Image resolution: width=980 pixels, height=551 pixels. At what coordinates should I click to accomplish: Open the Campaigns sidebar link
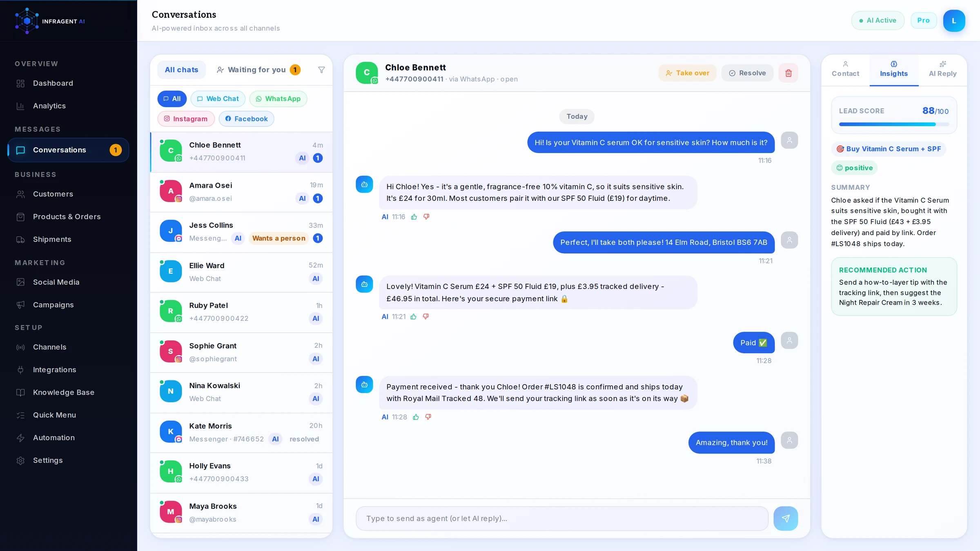[x=68, y=305]
